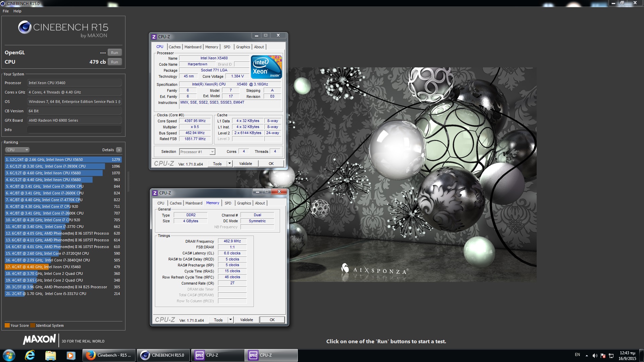Open Processor #1 selection dropdown
Screen dimensions: 644x362
[197, 152]
